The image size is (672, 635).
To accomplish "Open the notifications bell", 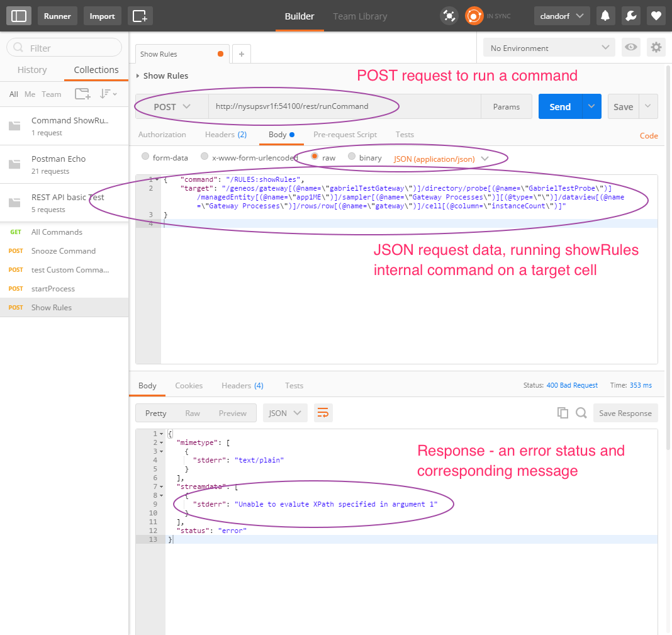I will click(x=606, y=16).
